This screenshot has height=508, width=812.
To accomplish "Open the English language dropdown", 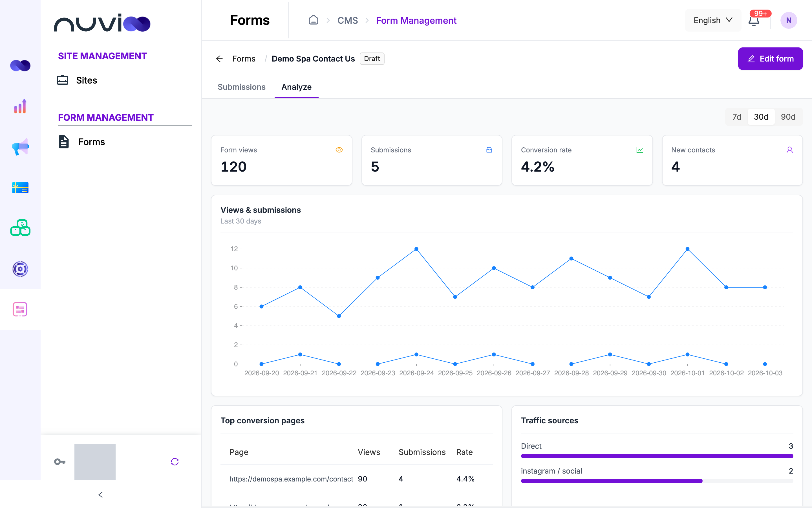I will coord(713,21).
